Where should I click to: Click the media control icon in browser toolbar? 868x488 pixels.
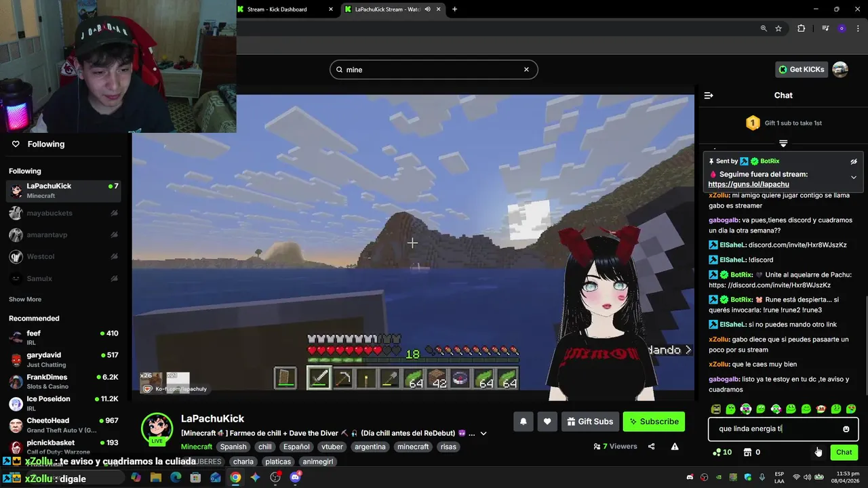(x=825, y=28)
